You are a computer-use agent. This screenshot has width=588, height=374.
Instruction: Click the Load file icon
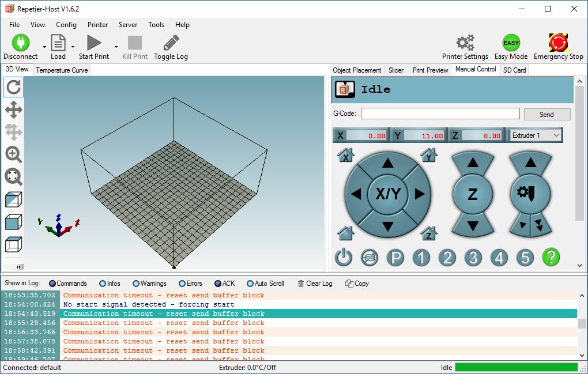point(58,43)
